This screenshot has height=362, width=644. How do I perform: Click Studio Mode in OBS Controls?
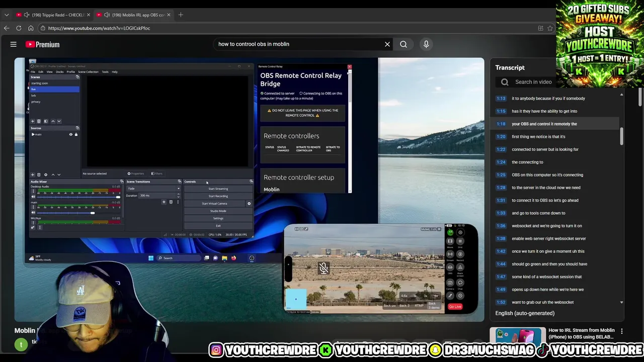(218, 211)
